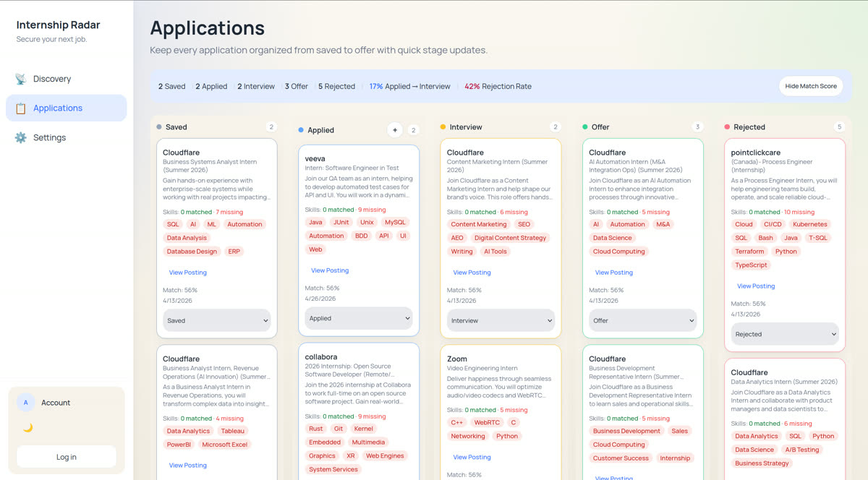The width and height of the screenshot is (868, 480).
Task: Click the TypeScript skill tag
Action: point(751,265)
